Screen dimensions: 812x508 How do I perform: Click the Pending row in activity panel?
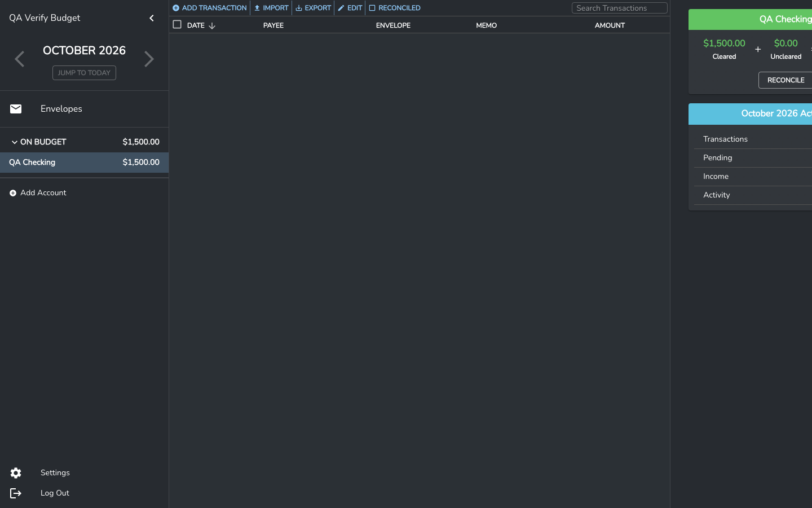click(x=753, y=158)
